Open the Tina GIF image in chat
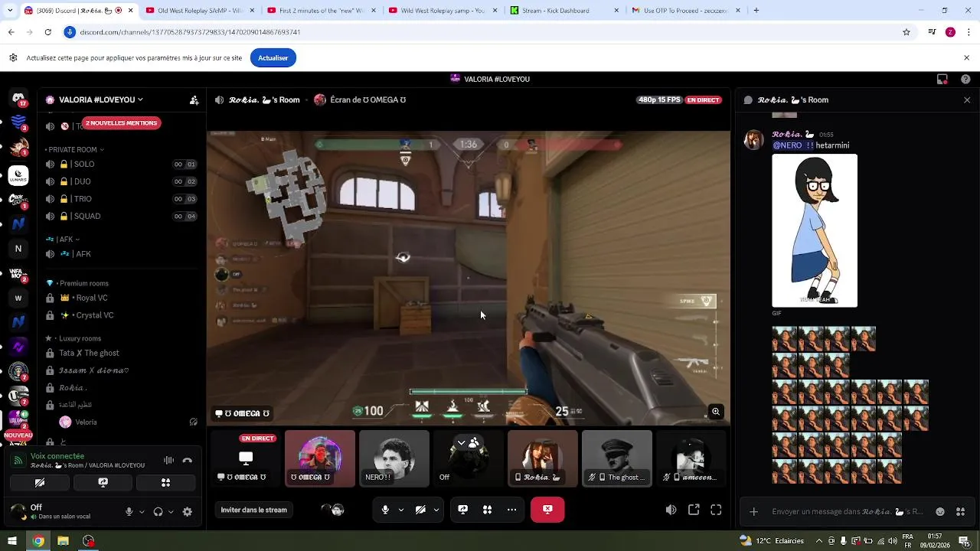 (x=815, y=230)
